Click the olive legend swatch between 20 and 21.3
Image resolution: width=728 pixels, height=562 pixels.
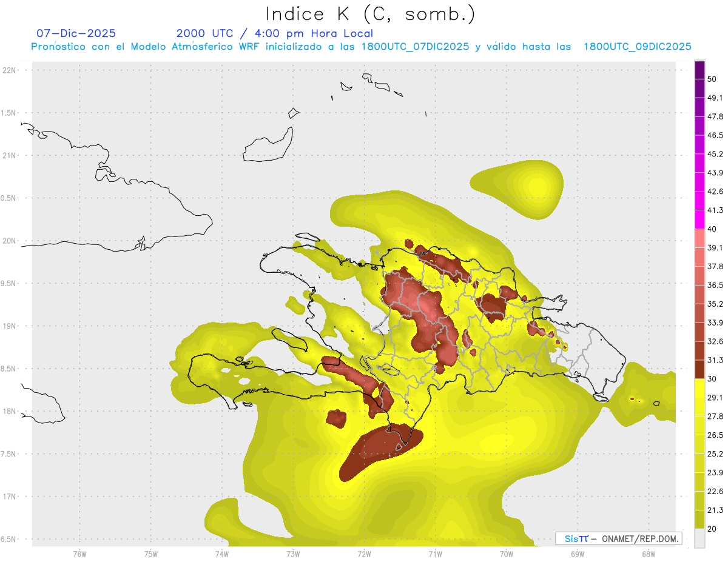tap(699, 520)
